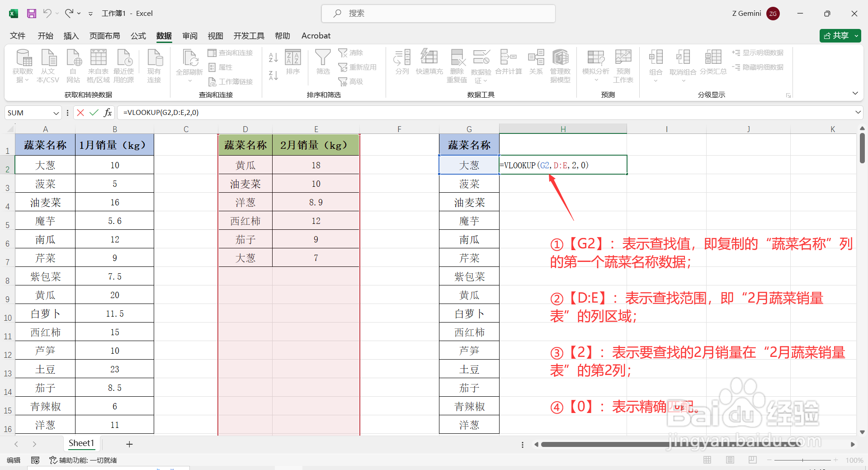The height and width of the screenshot is (470, 868).
Task: Open the Name Box dropdown showing SUM
Action: pos(55,112)
